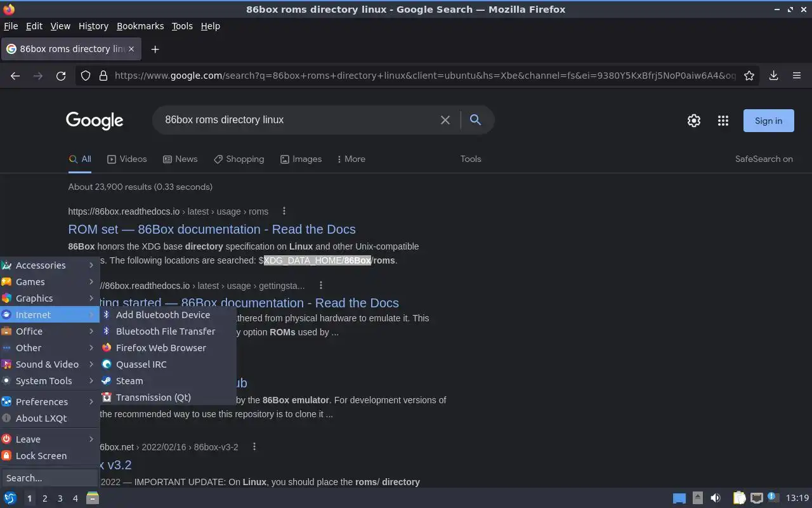The height and width of the screenshot is (508, 812).
Task: Open the More search filters dropdown
Action: (x=351, y=159)
